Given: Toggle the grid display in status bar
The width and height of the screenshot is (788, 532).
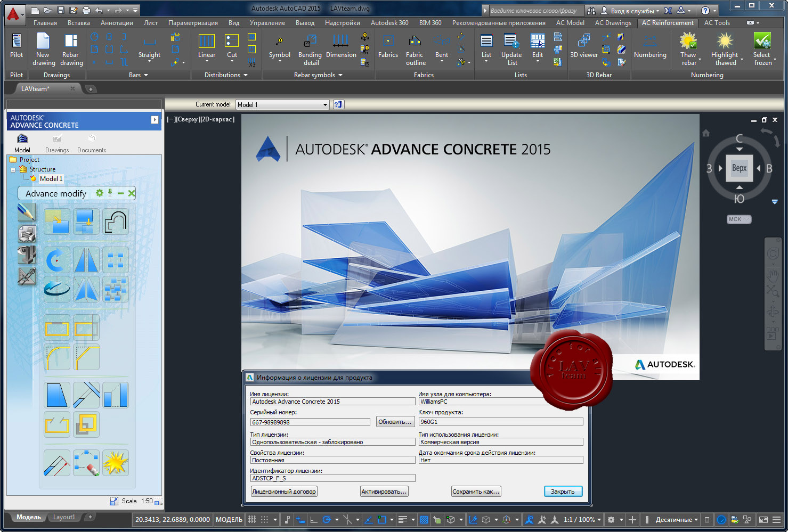Looking at the screenshot, I should pos(252,519).
